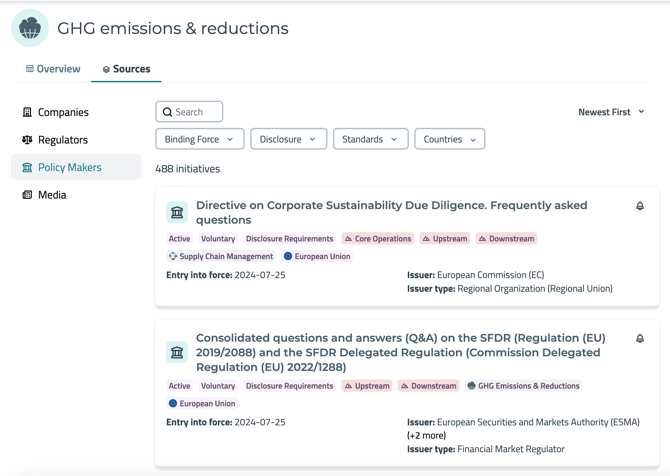The image size is (670, 476).
Task: Click the bell icon on Corporate Sustainability Directive
Action: (640, 206)
